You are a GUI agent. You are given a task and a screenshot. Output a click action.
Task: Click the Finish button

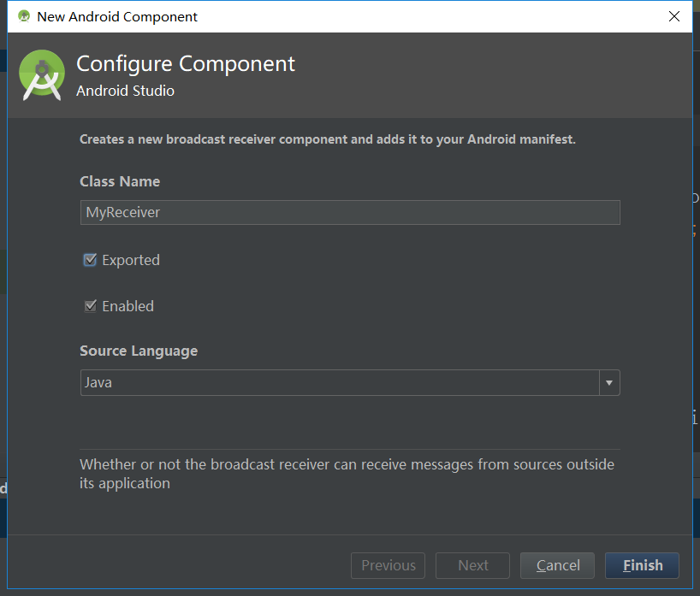click(x=642, y=566)
